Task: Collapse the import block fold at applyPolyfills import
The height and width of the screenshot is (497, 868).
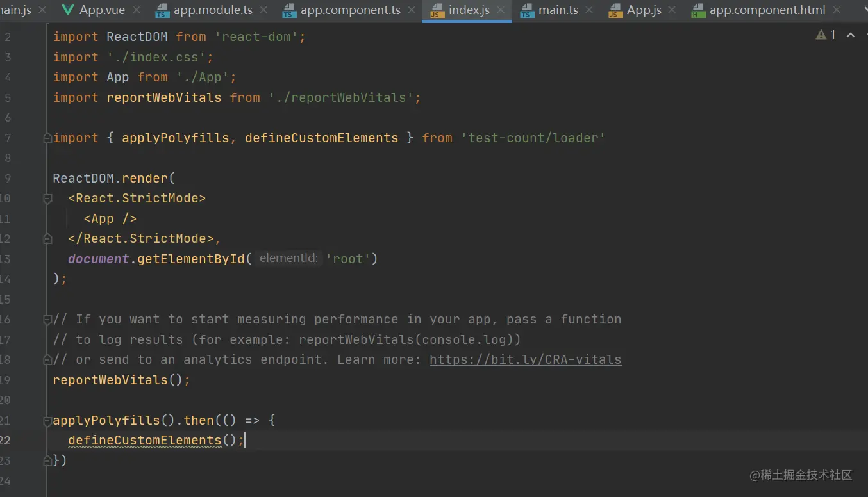Action: 47,138
